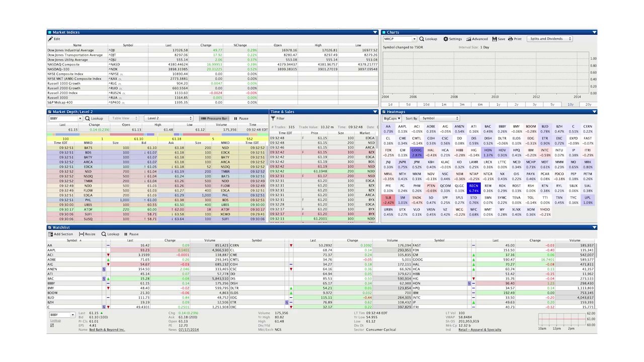Select the 1y chart range

[x=498, y=104]
